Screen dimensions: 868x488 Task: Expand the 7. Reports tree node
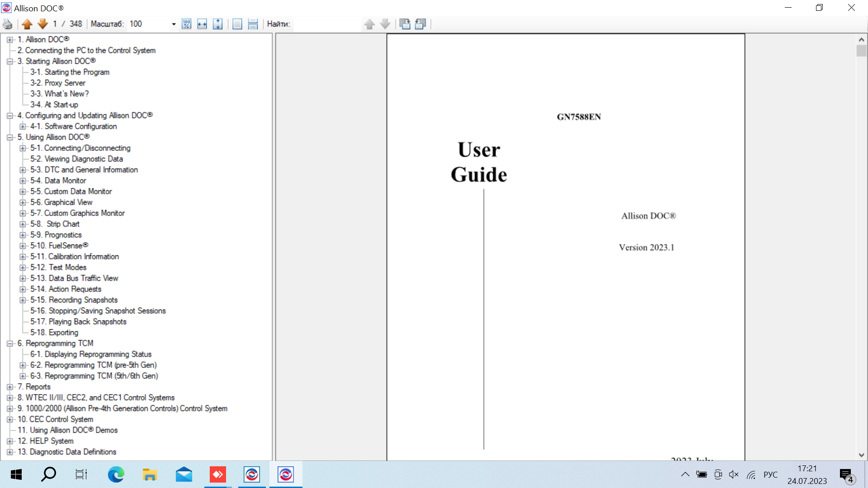click(10, 387)
